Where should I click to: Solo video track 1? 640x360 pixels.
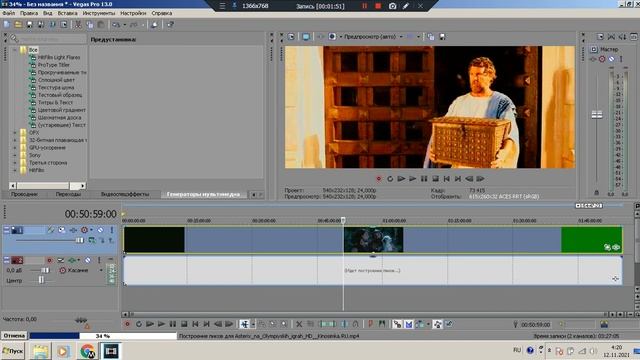(x=111, y=230)
